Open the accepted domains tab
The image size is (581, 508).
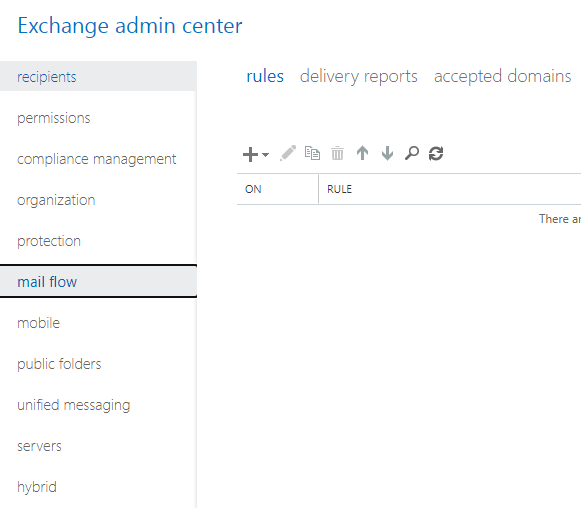pyautogui.click(x=502, y=76)
